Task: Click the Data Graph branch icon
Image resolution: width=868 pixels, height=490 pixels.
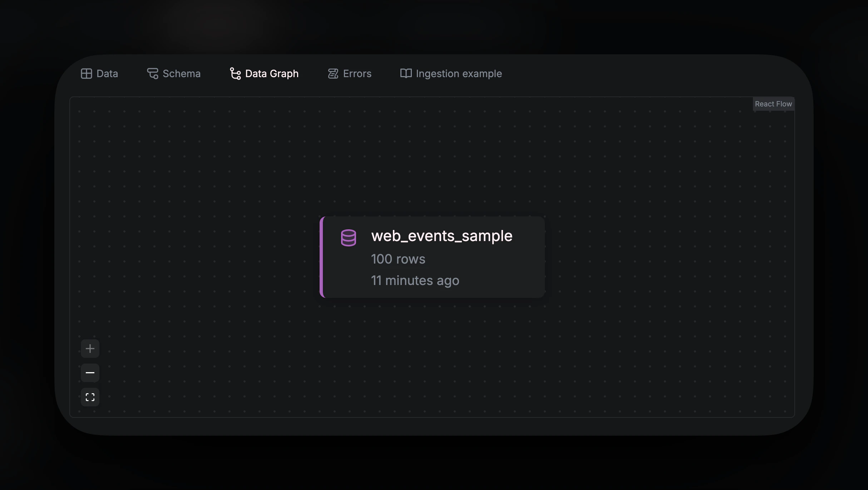Action: [x=235, y=74]
